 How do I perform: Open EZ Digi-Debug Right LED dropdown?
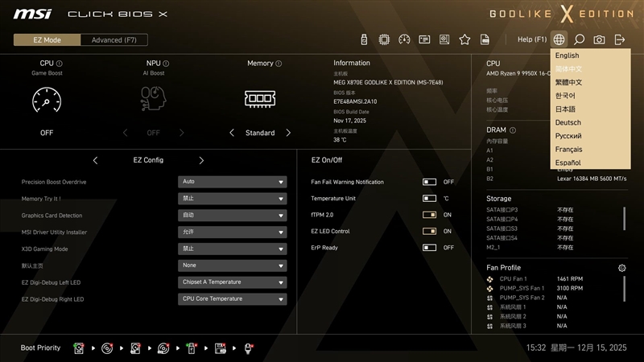click(x=233, y=299)
